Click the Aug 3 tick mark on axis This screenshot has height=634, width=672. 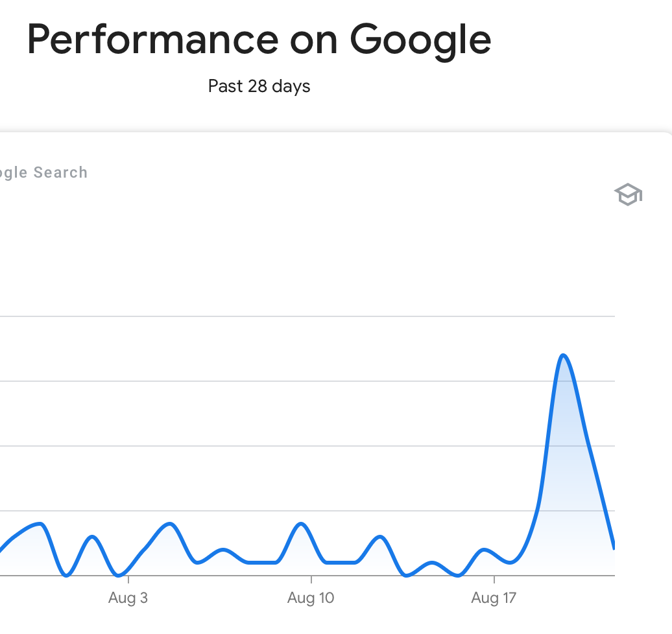pos(128,580)
